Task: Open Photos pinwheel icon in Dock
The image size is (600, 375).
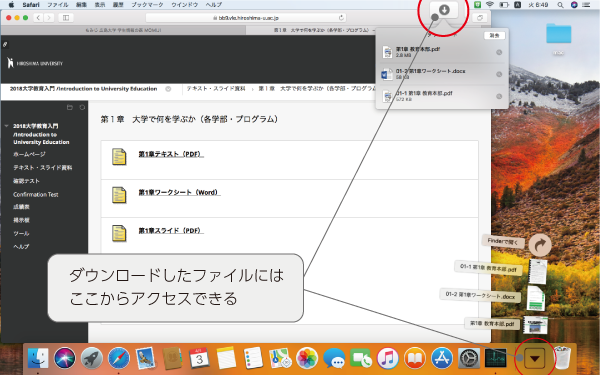Action: (307, 359)
